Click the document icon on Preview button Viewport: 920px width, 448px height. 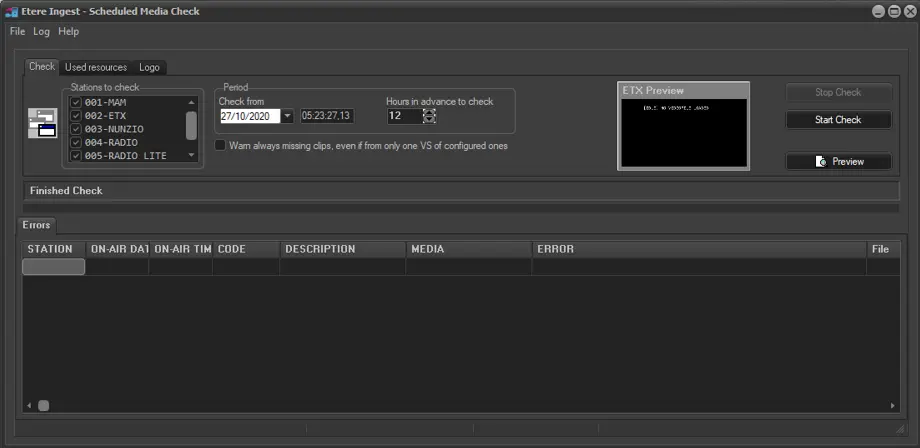coord(820,162)
